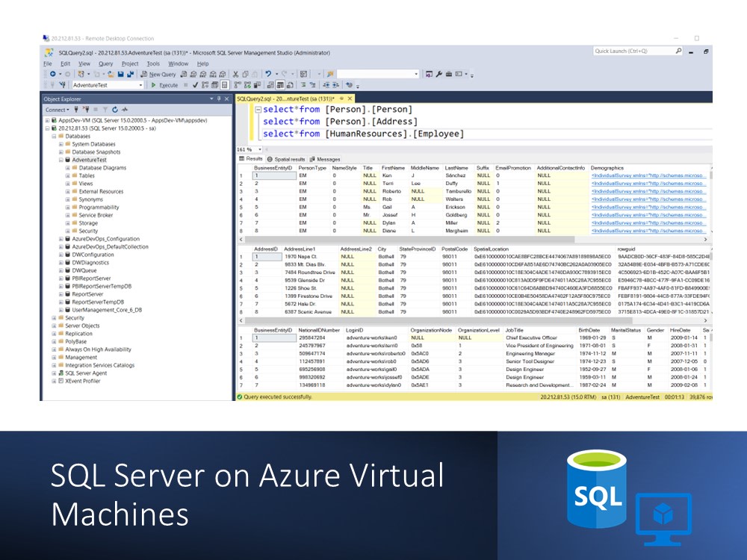The width and height of the screenshot is (747, 560).
Task: Open the Query menu
Action: coord(106,63)
